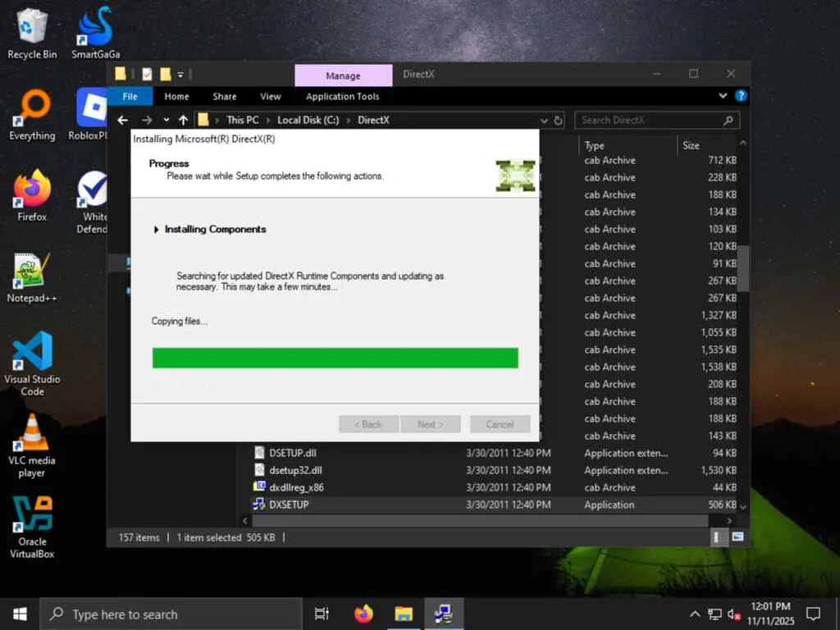Open the notification center
Screen dimensions: 840x630
[813, 614]
